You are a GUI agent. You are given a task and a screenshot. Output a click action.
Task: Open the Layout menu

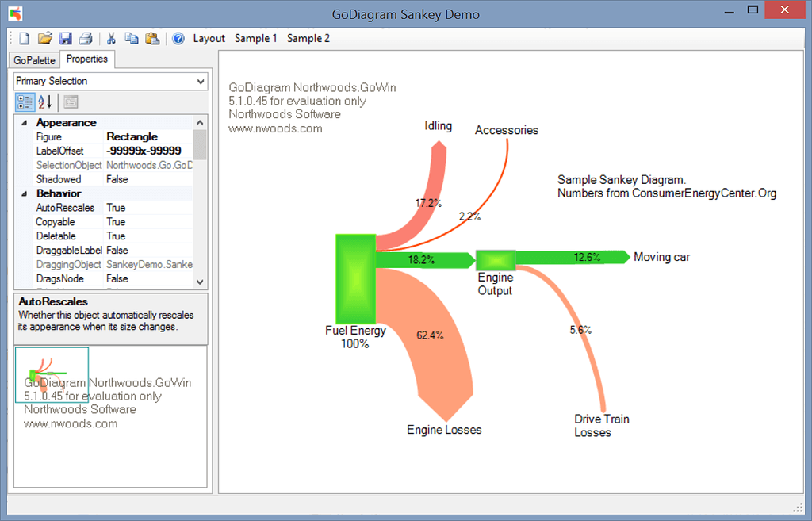[x=209, y=38]
